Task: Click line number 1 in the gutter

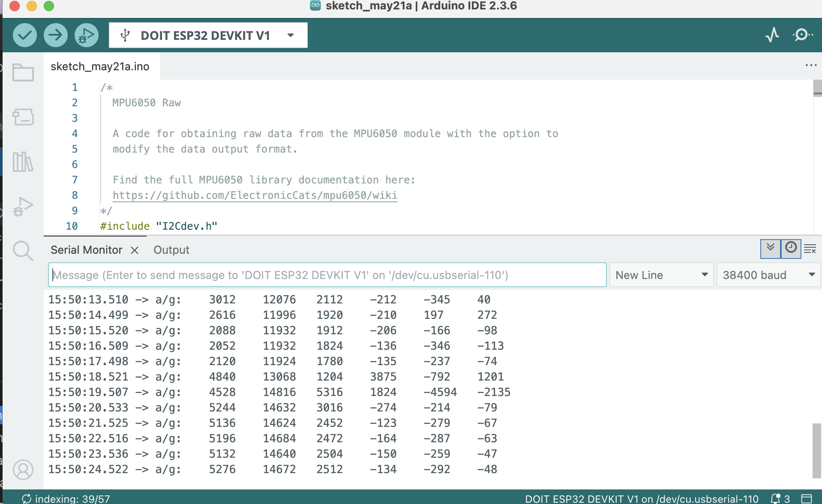Action: click(x=75, y=87)
